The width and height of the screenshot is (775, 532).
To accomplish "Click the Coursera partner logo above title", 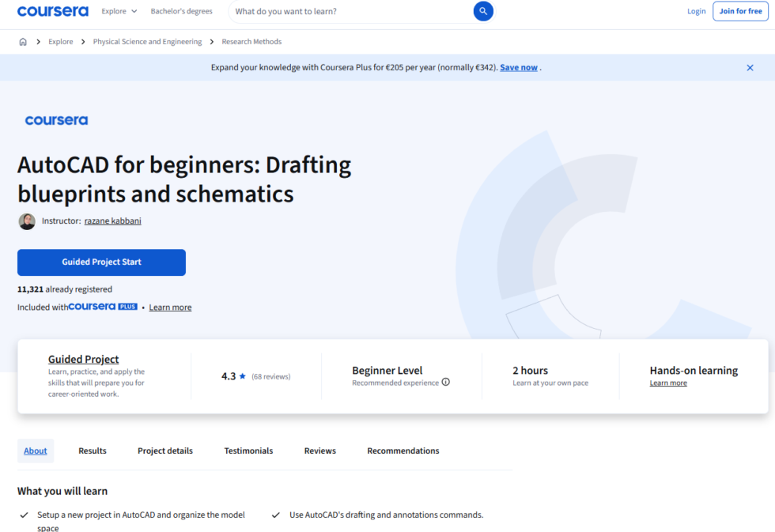I will click(x=56, y=120).
